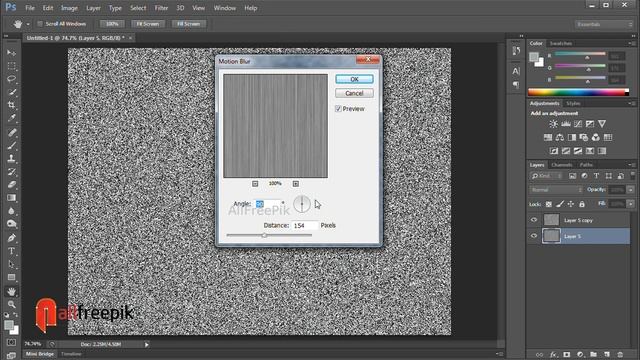The image size is (640, 360).
Task: Select the Clone Stamp tool
Action: pos(11,158)
